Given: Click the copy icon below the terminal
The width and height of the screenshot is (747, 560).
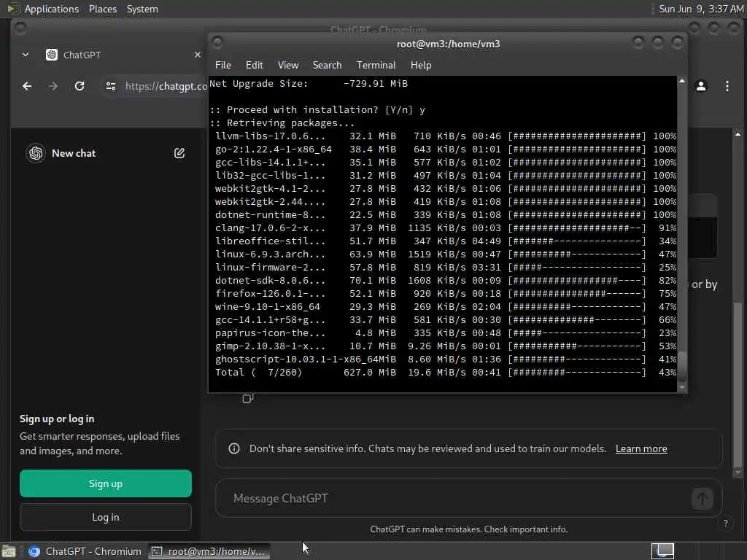Looking at the screenshot, I should pyautogui.click(x=247, y=398).
